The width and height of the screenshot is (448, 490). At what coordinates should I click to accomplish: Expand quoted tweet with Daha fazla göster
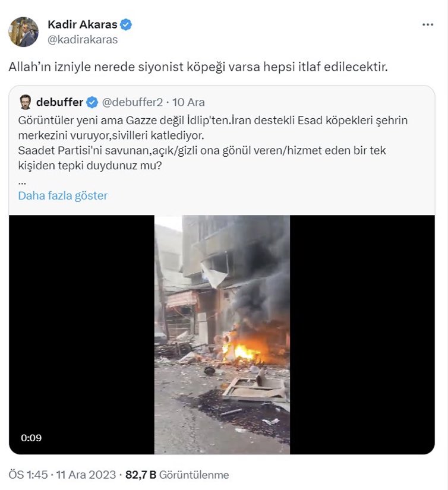(62, 195)
